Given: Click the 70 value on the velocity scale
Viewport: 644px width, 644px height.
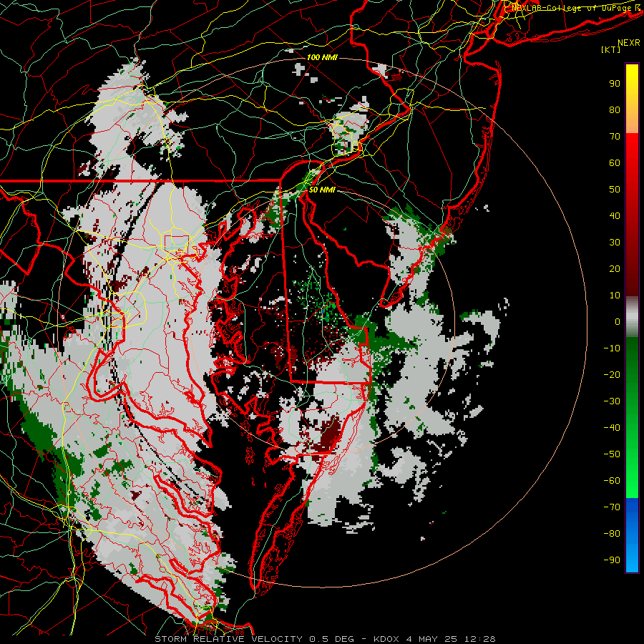Looking at the screenshot, I should click(x=615, y=137).
